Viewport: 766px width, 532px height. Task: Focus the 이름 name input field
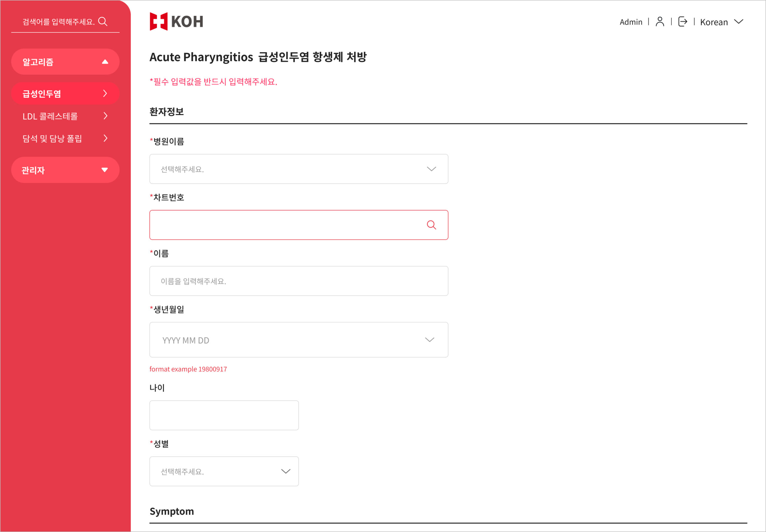(298, 281)
